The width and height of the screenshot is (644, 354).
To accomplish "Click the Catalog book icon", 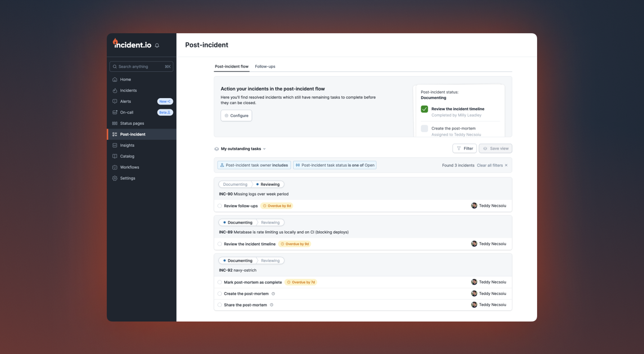I will [115, 156].
